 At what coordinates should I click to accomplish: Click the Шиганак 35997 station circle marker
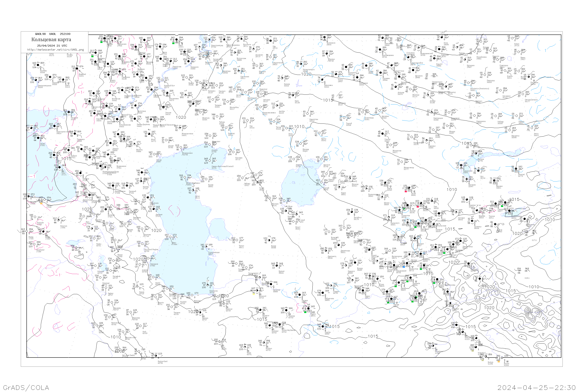pos(466,179)
